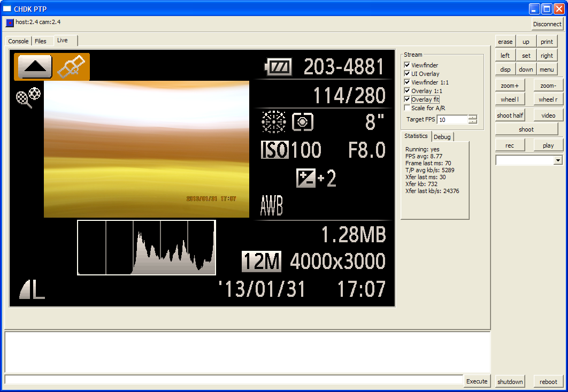Click the Target FPS value field

coord(453,120)
